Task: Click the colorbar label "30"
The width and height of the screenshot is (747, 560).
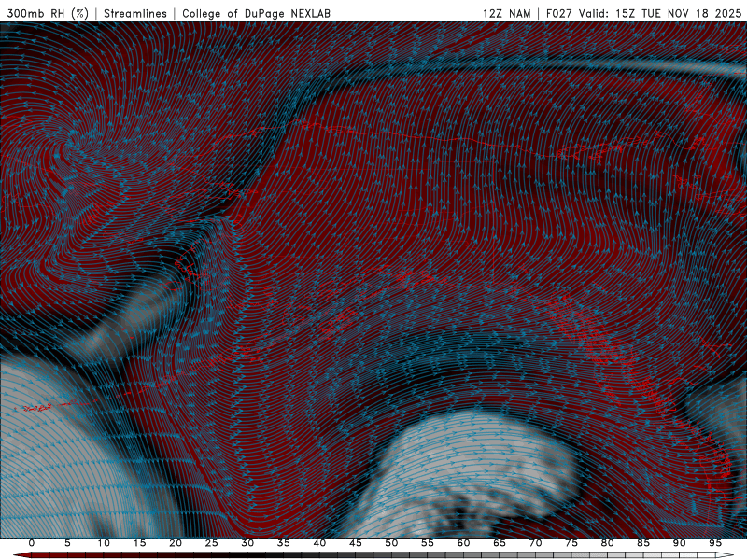Action: [247, 543]
